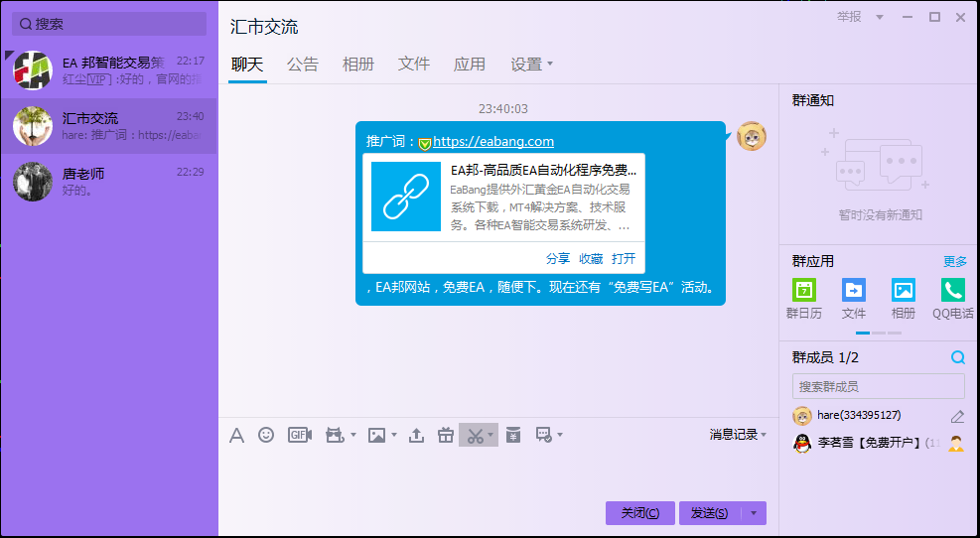Click hare's avatar in member list

(x=802, y=416)
